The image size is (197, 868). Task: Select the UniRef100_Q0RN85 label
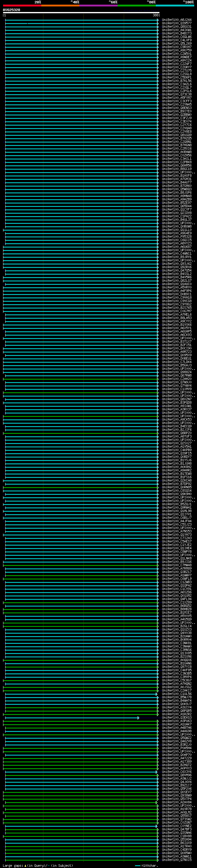[176, 487]
